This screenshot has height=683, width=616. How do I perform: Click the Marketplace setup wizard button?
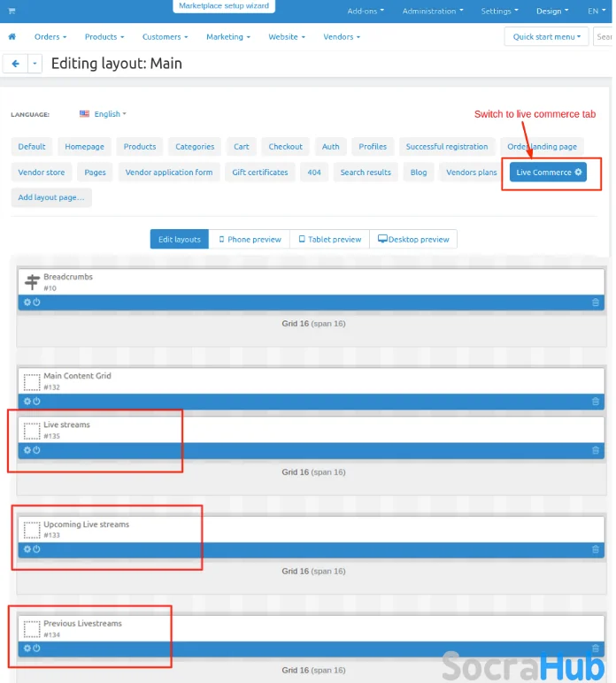click(x=224, y=6)
